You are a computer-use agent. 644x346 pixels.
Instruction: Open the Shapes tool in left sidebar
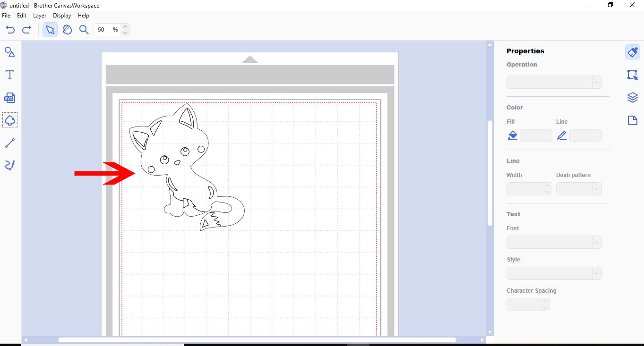click(10, 52)
